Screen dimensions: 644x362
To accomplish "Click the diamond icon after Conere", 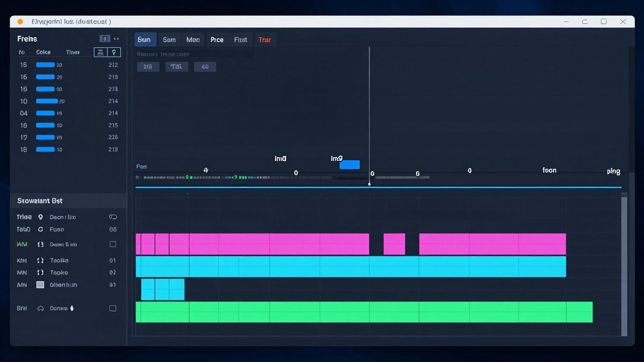I will point(72,308).
